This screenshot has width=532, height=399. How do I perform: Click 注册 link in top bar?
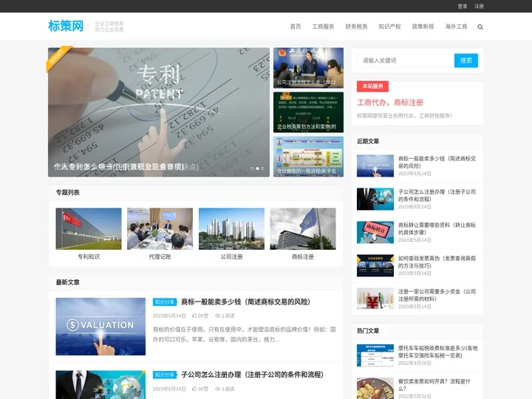pyautogui.click(x=479, y=6)
